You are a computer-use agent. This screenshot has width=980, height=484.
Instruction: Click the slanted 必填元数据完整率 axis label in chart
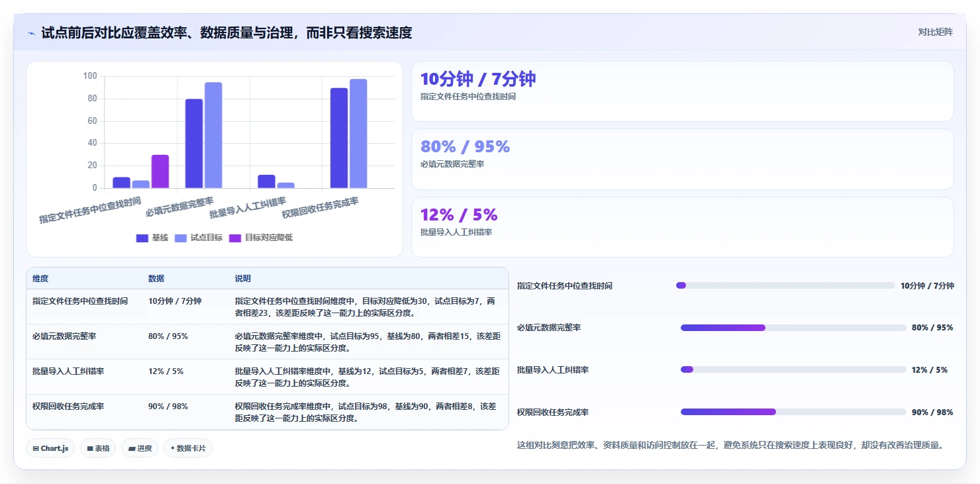(179, 207)
